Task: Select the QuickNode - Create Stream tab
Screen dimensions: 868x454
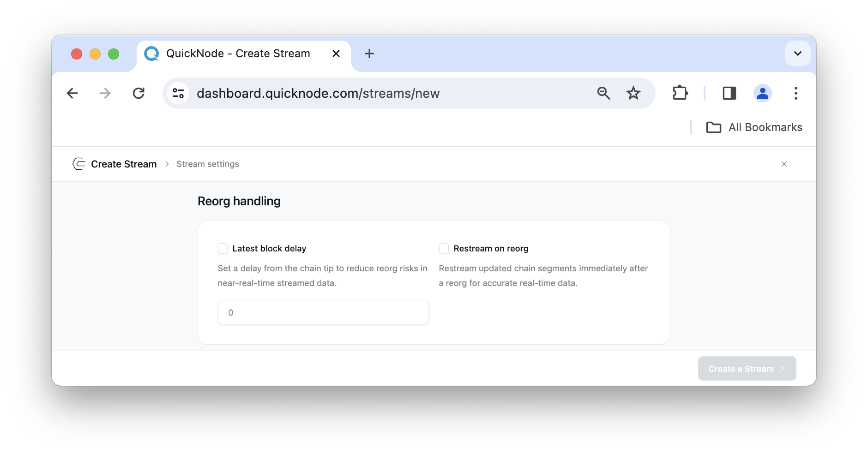Action: tap(244, 54)
